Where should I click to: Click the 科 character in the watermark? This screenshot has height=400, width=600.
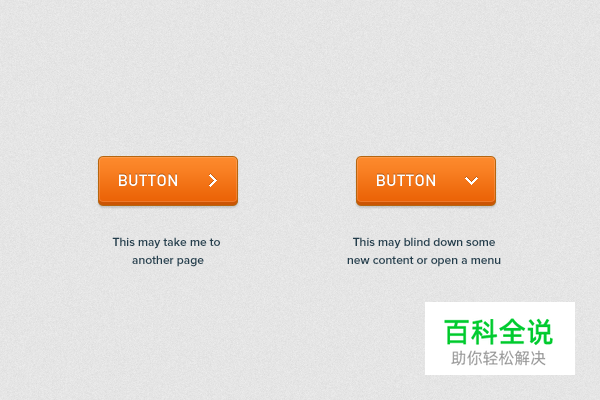(484, 331)
